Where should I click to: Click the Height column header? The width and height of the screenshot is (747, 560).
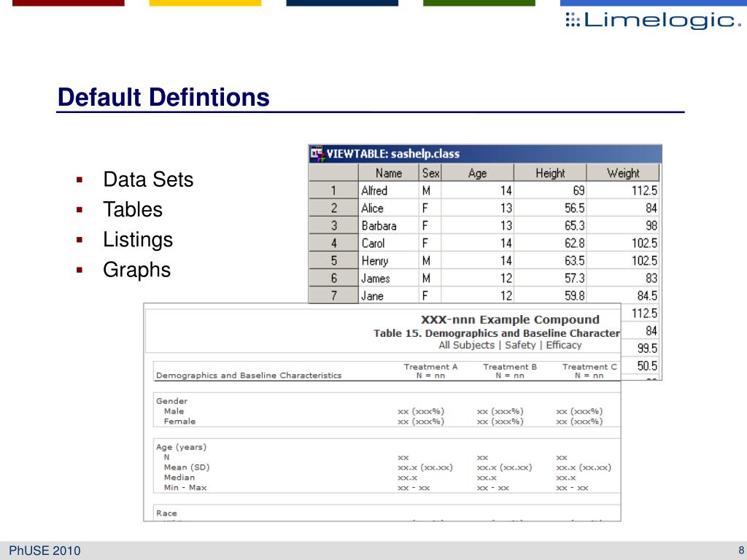pos(550,173)
